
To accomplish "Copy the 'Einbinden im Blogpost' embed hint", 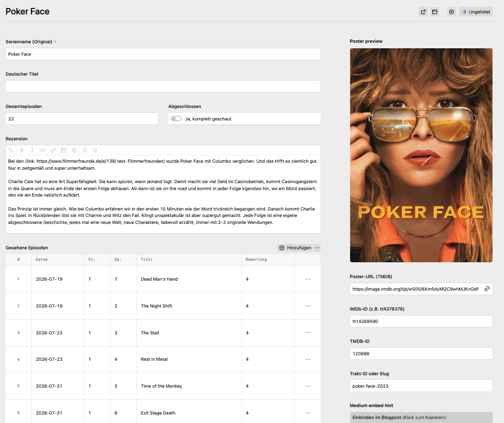I will [421, 418].
